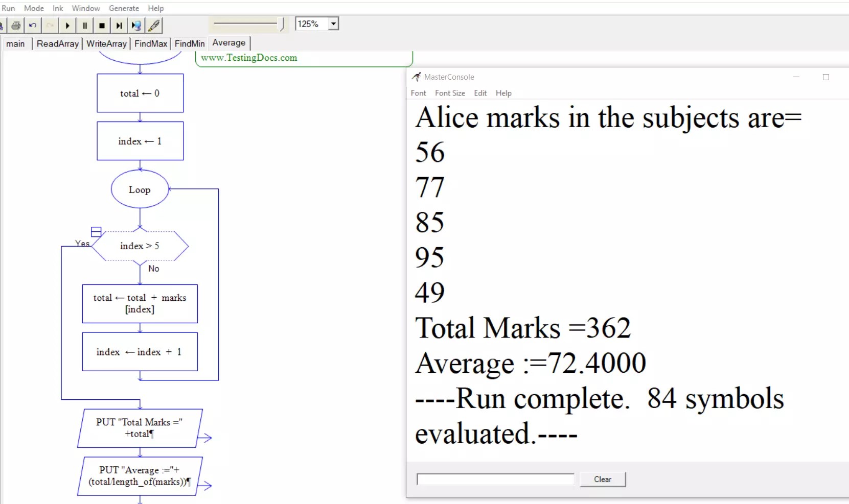Pause execution using the Pause icon
This screenshot has width=849, height=504.
[x=84, y=26]
